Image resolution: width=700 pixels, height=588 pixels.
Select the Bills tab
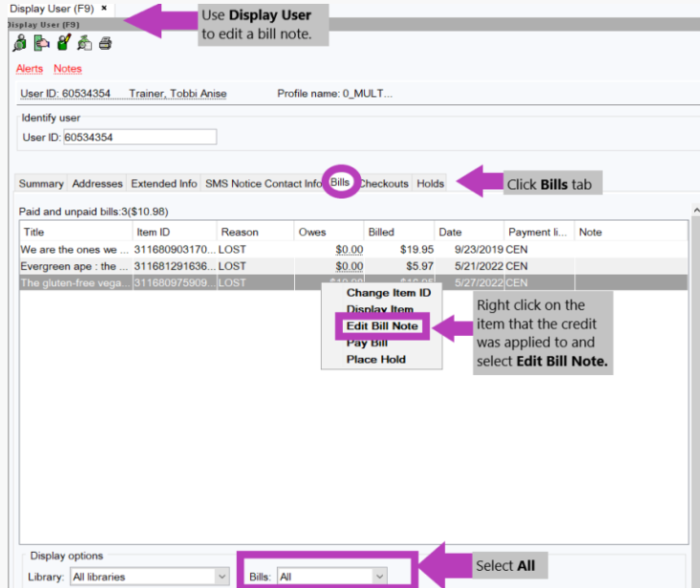tap(340, 182)
